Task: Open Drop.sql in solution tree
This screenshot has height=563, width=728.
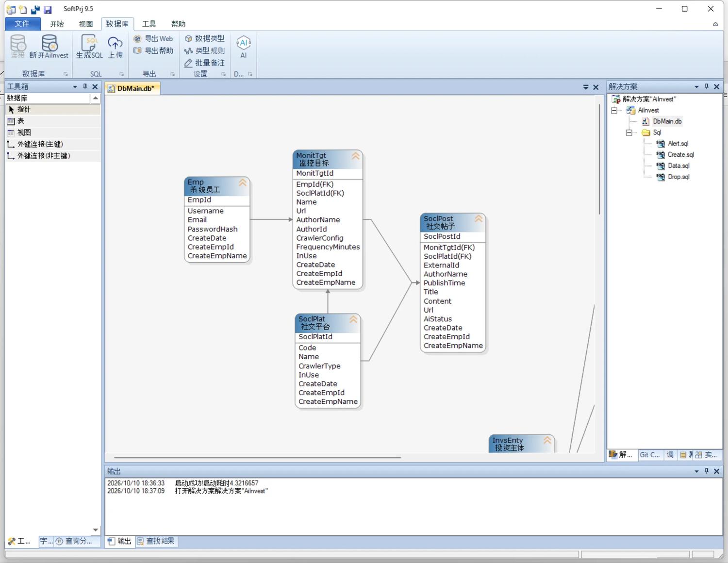Action: click(x=678, y=177)
